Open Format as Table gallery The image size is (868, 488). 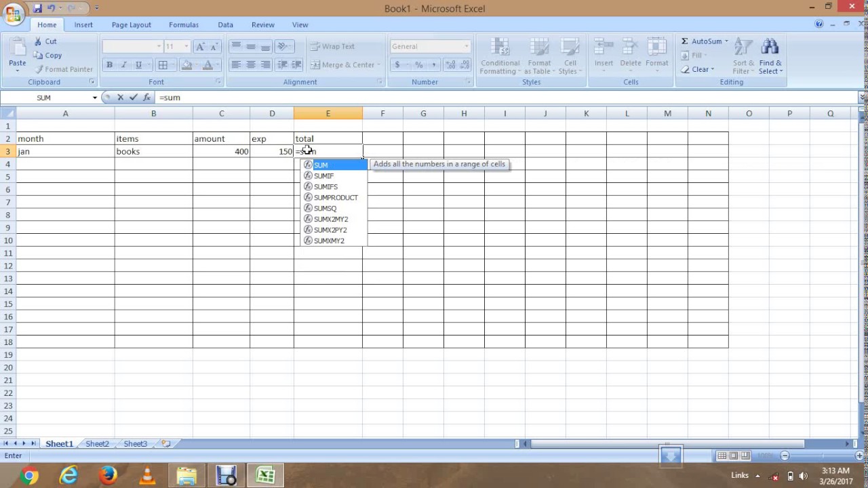pos(539,56)
